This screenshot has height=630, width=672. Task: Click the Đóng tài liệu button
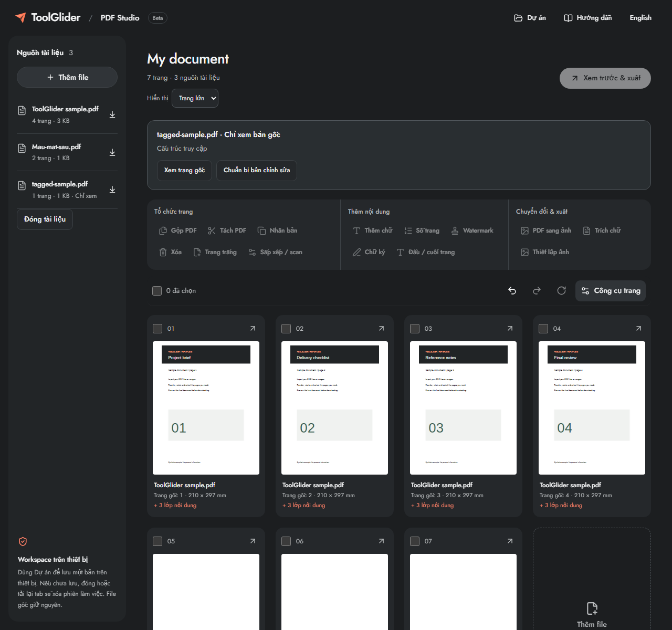point(45,219)
